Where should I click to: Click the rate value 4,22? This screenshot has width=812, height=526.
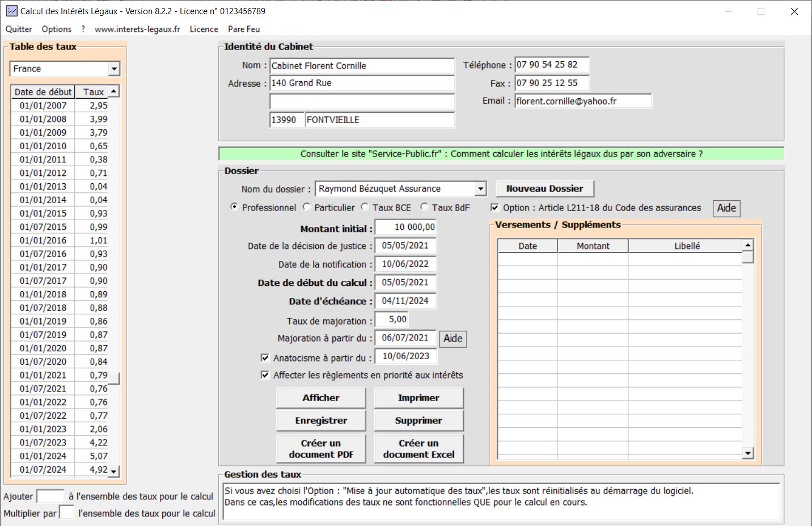pyautogui.click(x=99, y=443)
